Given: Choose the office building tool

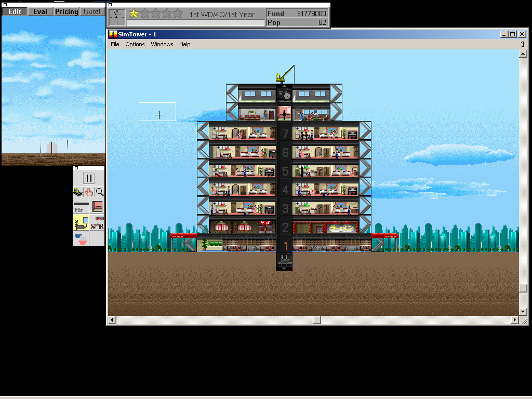Looking at the screenshot, I should 81,222.
